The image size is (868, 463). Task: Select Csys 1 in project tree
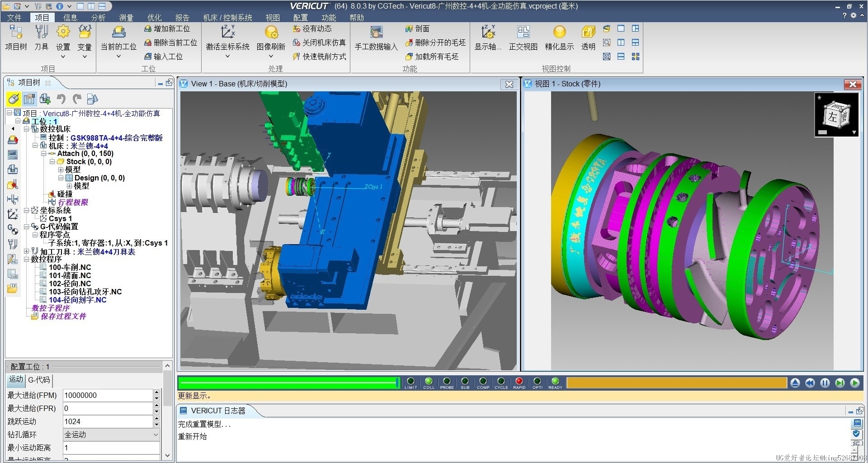(60, 218)
